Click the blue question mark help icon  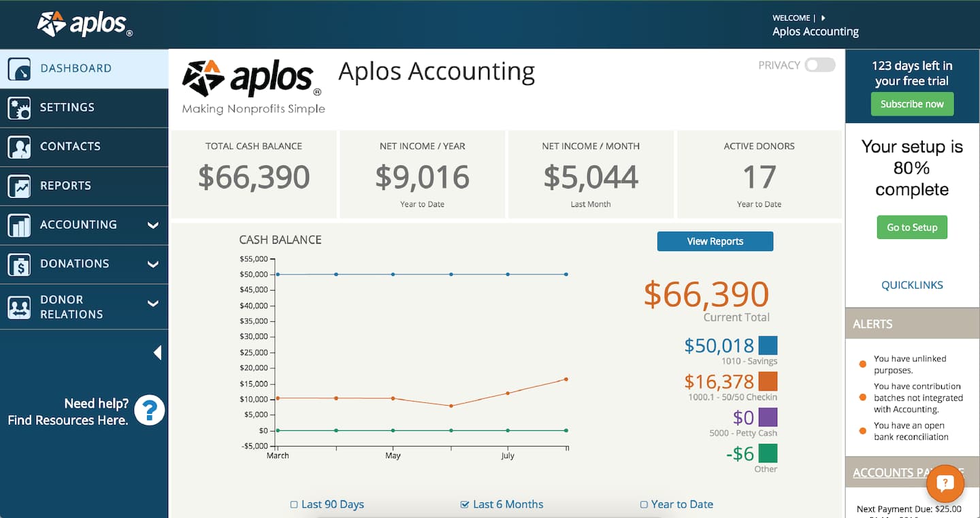coord(150,410)
